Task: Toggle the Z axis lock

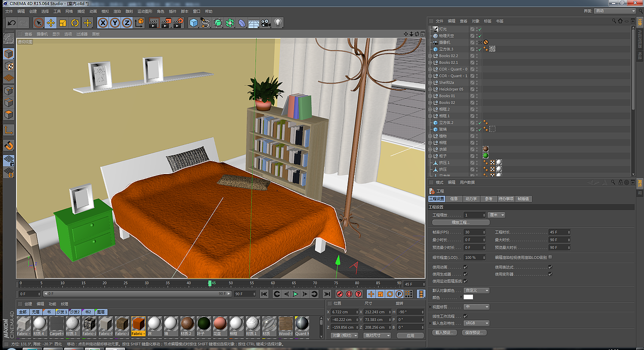Action: pyautogui.click(x=127, y=23)
